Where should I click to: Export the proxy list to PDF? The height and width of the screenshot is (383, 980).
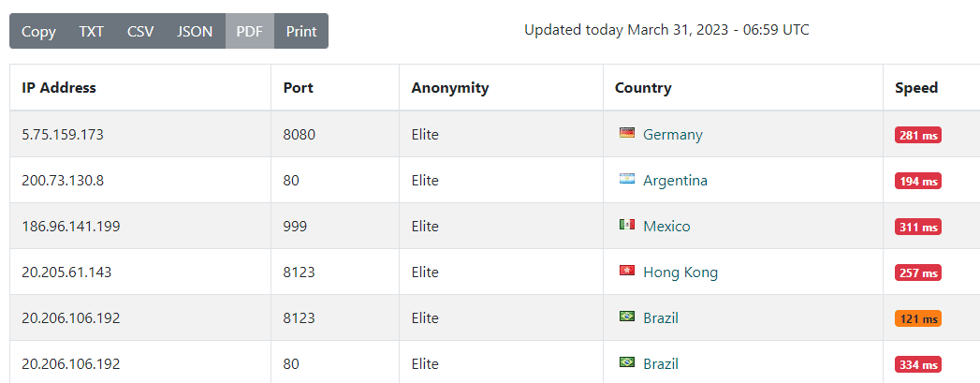(x=249, y=31)
